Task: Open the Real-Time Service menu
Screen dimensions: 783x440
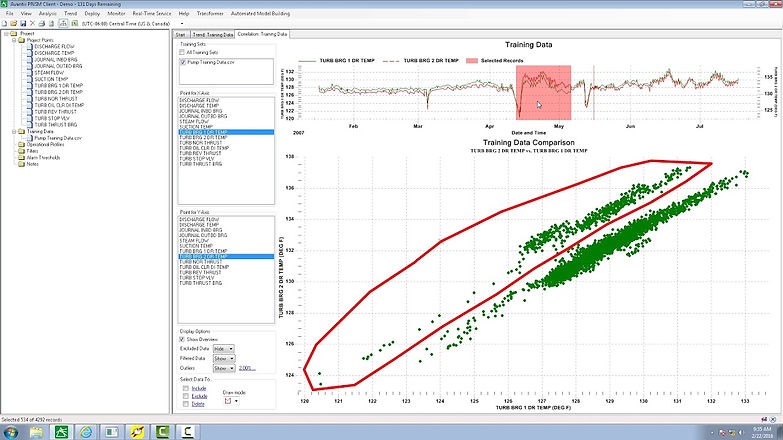Action: click(x=152, y=13)
